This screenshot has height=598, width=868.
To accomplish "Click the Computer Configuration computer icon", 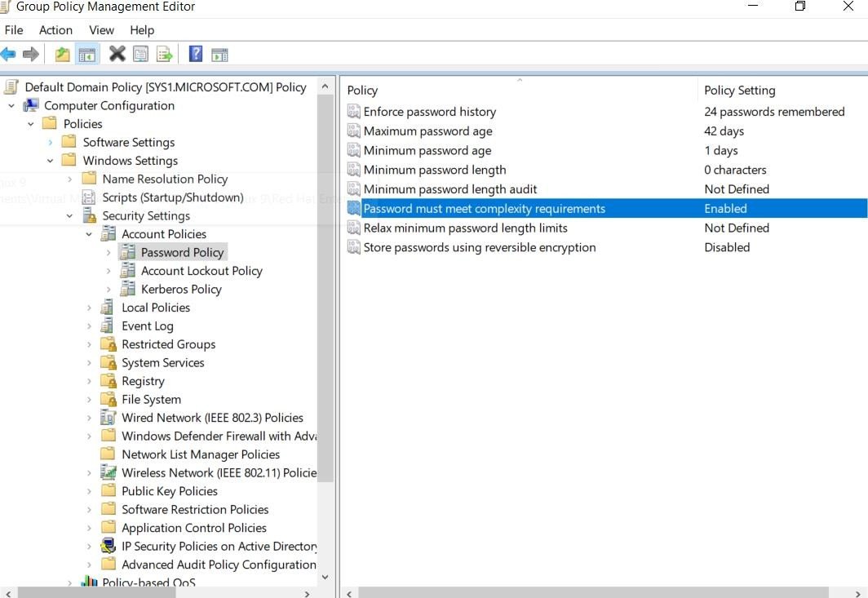I will click(31, 105).
